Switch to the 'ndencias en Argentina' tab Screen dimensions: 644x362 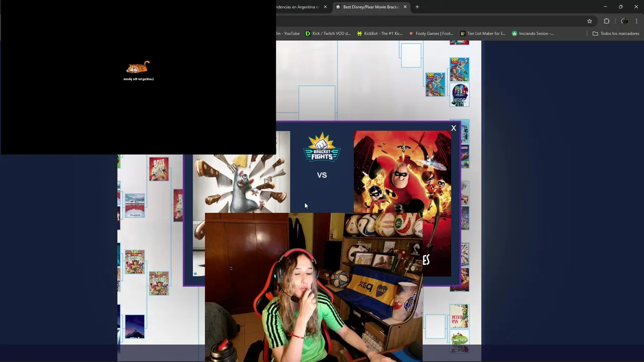(x=298, y=7)
